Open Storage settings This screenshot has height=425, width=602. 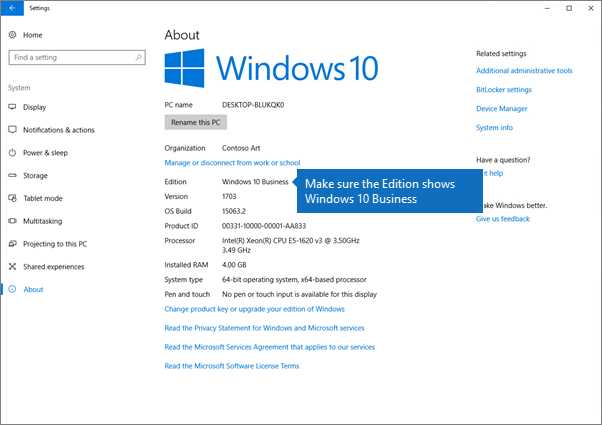coord(35,175)
